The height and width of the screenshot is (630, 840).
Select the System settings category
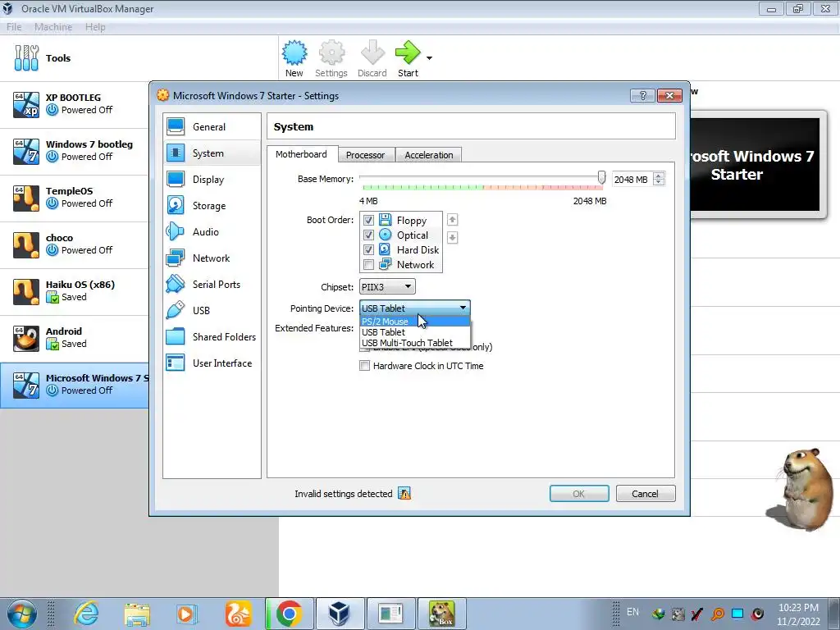212,153
